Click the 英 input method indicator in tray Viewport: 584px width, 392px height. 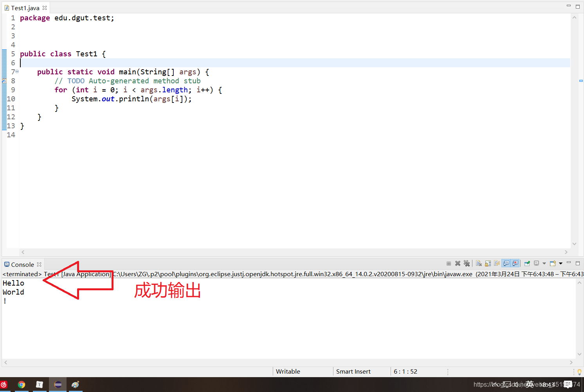(x=530, y=384)
